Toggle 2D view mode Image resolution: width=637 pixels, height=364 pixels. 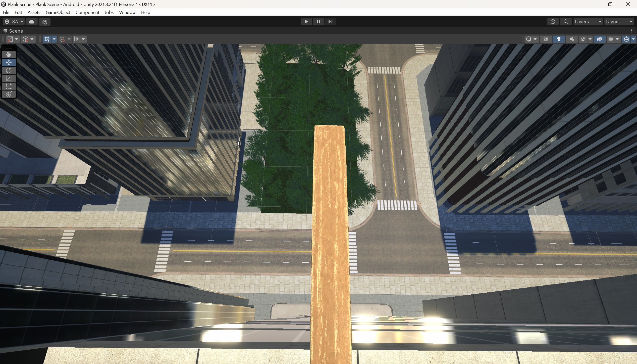coord(546,39)
